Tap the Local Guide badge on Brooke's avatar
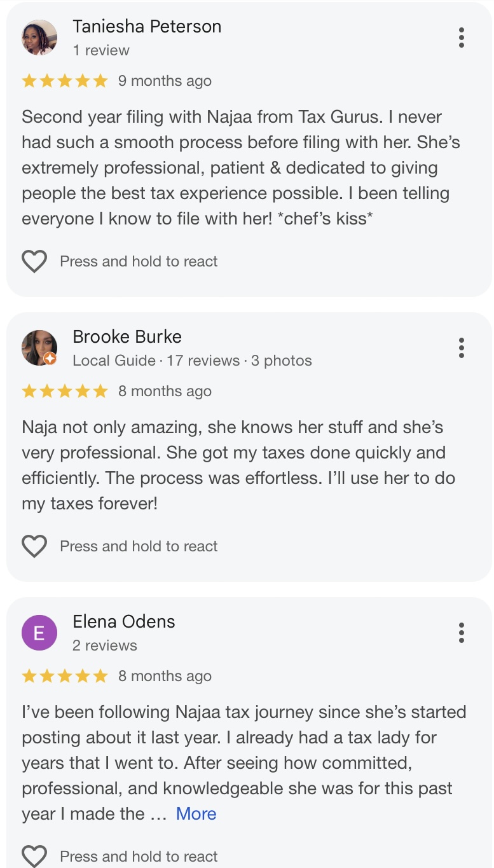The width and height of the screenshot is (494, 868). coord(50,359)
